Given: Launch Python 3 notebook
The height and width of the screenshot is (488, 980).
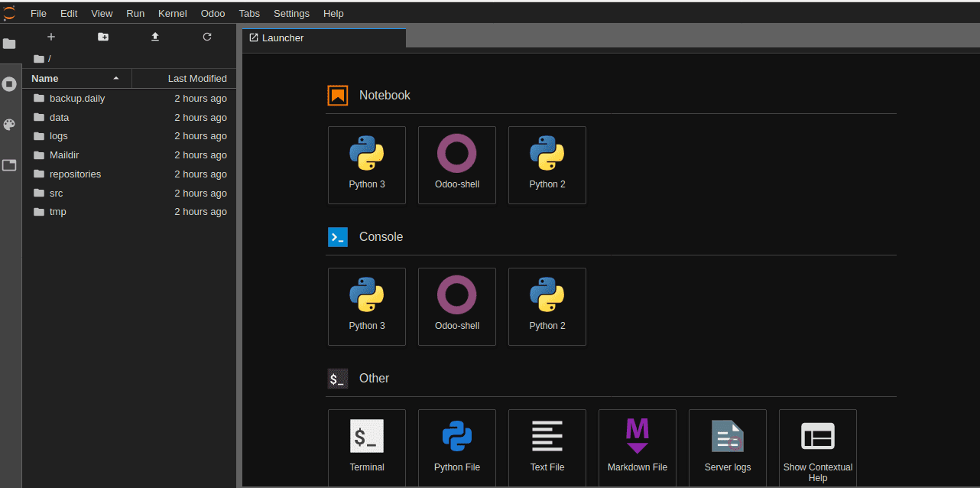Looking at the screenshot, I should point(367,165).
